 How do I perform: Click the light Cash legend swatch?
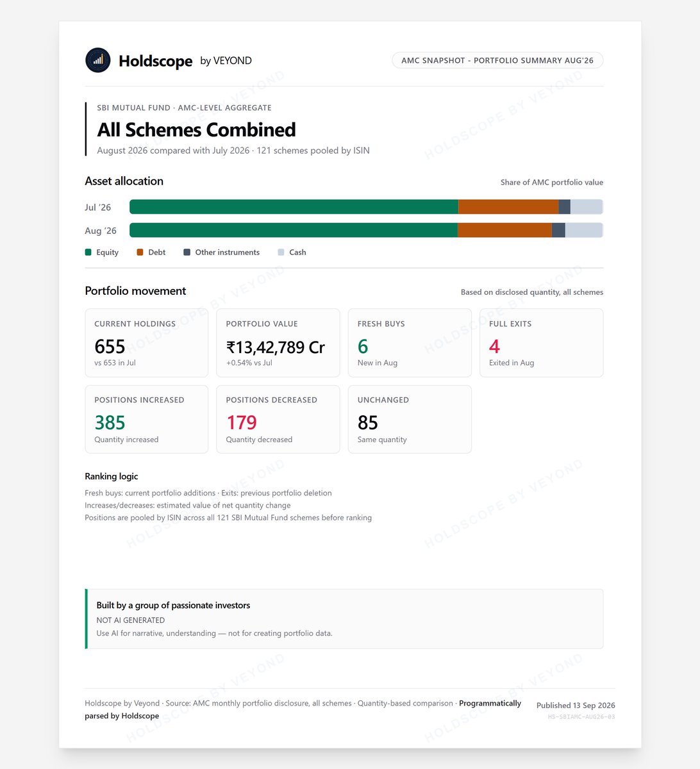point(281,252)
